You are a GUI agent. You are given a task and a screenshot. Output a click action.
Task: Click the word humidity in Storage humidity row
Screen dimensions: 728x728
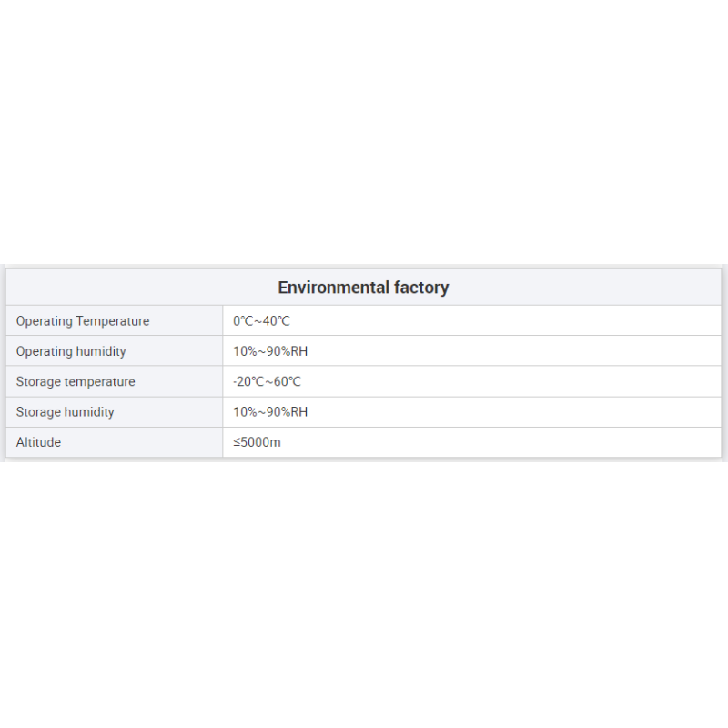[89, 412]
